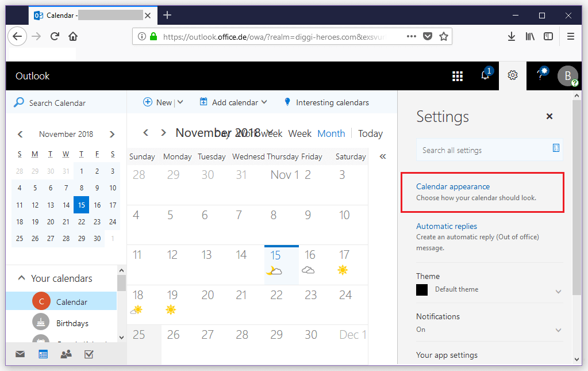Click the sun weather icon on the 17th
588x371 pixels.
pyautogui.click(x=343, y=270)
